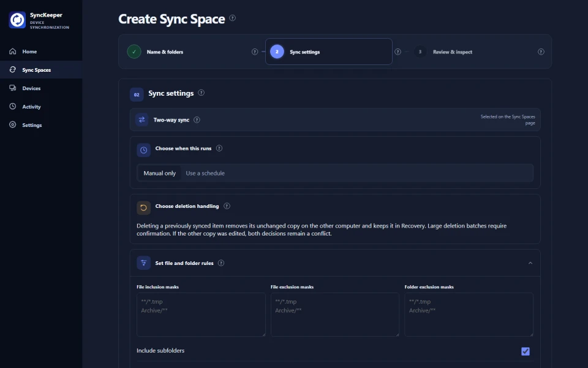Open help for Choose deletion handling
588x368 pixels.
227,206
